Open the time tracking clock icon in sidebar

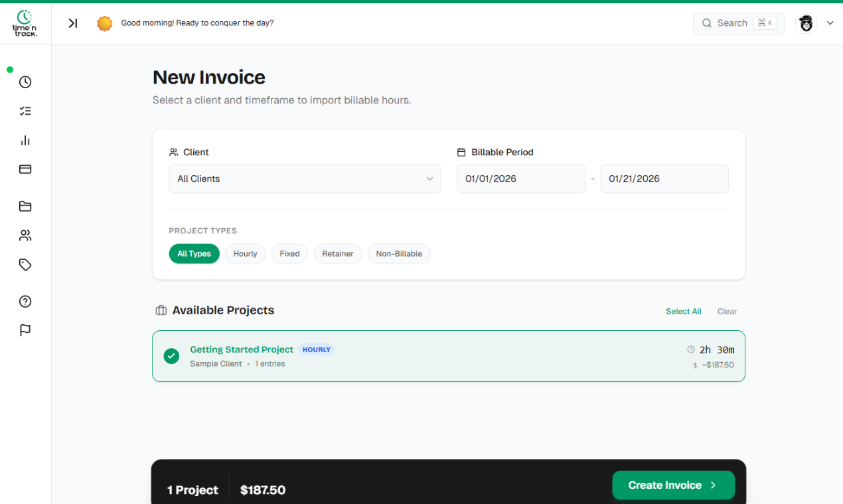point(25,82)
